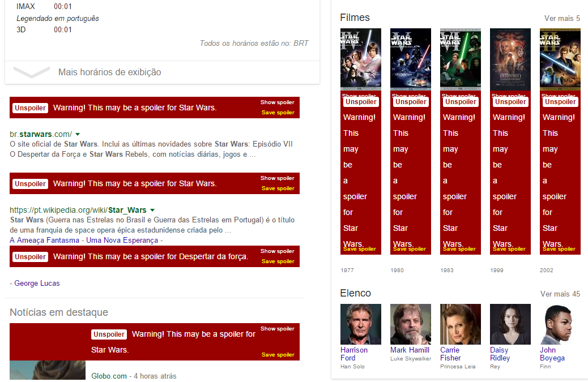This screenshot has width=588, height=382.
Task: Click Show spoiler on 'Despertar da força' warning
Action: [277, 251]
